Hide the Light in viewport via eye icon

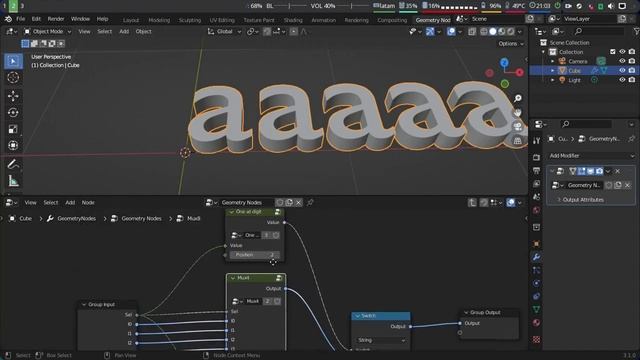(622, 80)
